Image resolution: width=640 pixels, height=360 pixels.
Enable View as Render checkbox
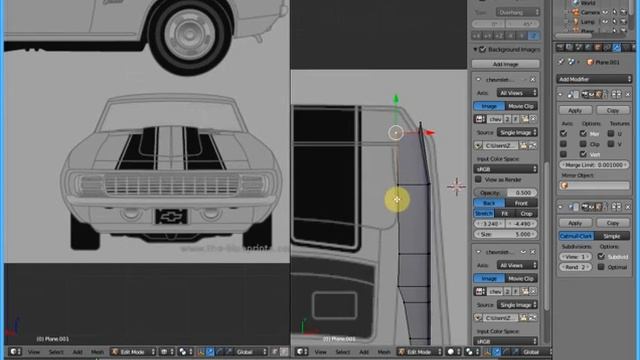tap(478, 179)
